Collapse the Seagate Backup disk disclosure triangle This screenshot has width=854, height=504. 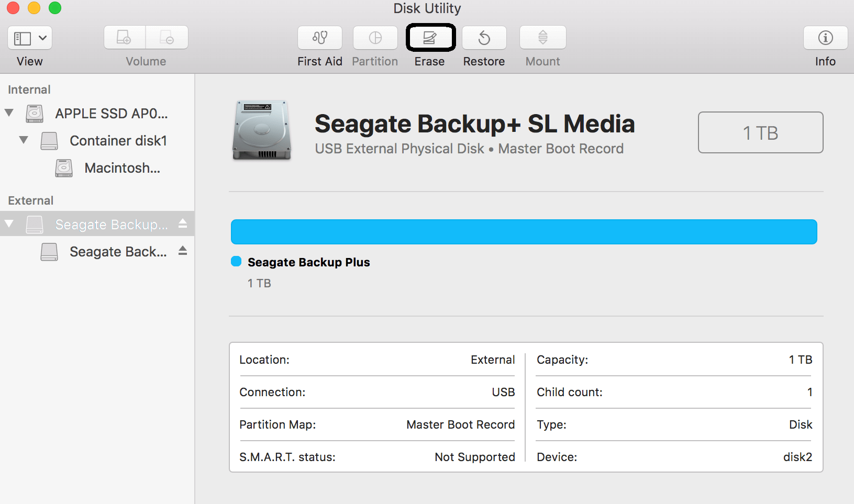tap(9, 224)
